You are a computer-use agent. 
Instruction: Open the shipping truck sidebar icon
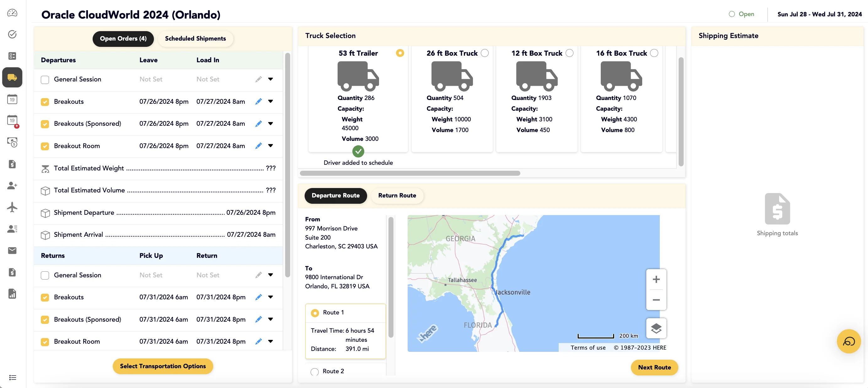pyautogui.click(x=12, y=78)
